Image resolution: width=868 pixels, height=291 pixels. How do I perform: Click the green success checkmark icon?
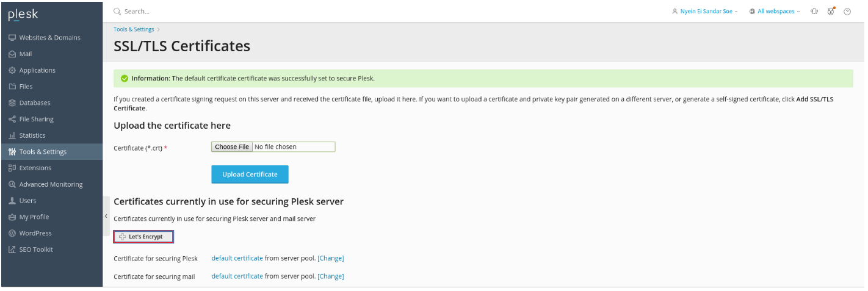(125, 79)
